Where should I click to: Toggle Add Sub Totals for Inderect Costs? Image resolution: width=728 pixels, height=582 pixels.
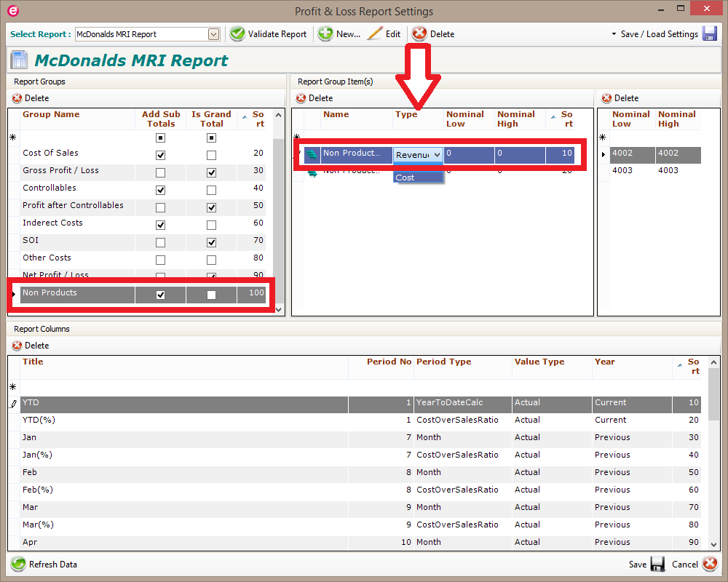[x=160, y=225]
